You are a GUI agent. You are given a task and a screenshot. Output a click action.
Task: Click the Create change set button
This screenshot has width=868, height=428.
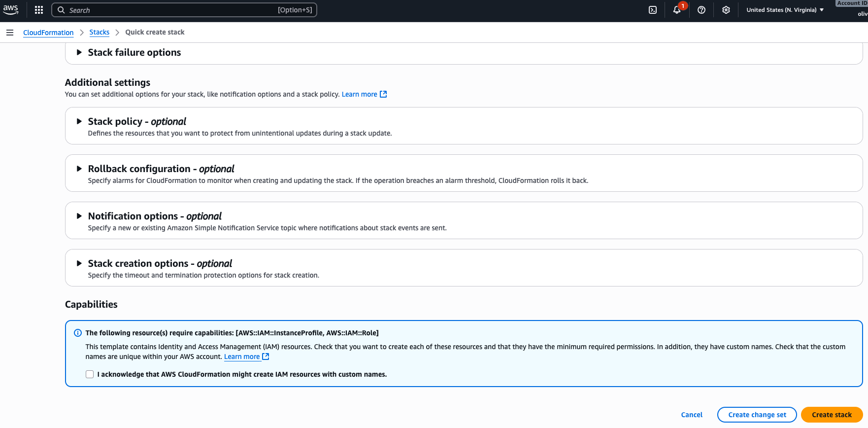tap(757, 415)
